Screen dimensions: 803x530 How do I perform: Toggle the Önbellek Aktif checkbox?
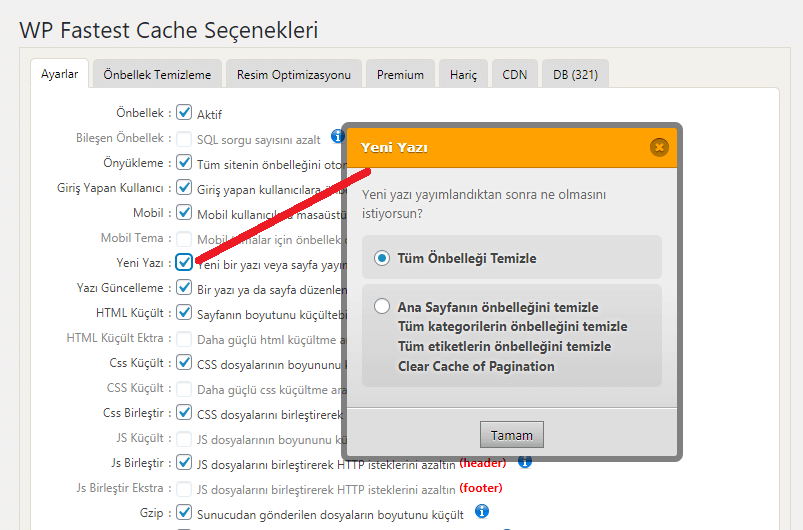point(184,112)
